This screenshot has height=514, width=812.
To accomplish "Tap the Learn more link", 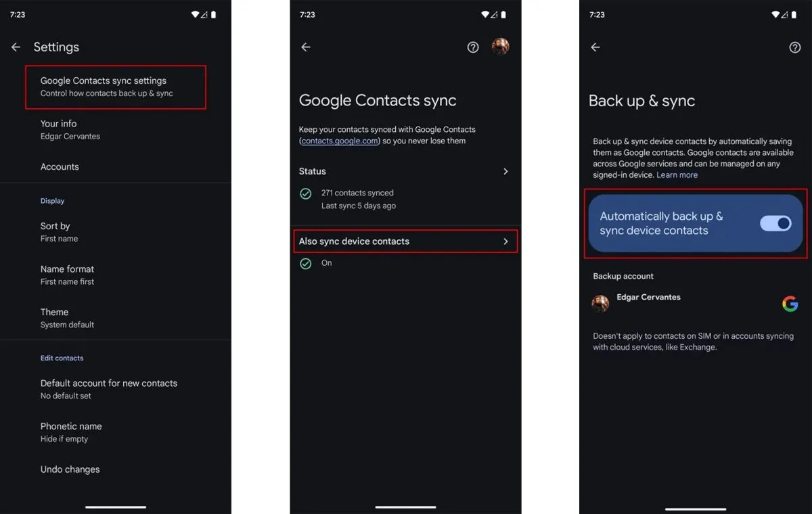I will 677,175.
